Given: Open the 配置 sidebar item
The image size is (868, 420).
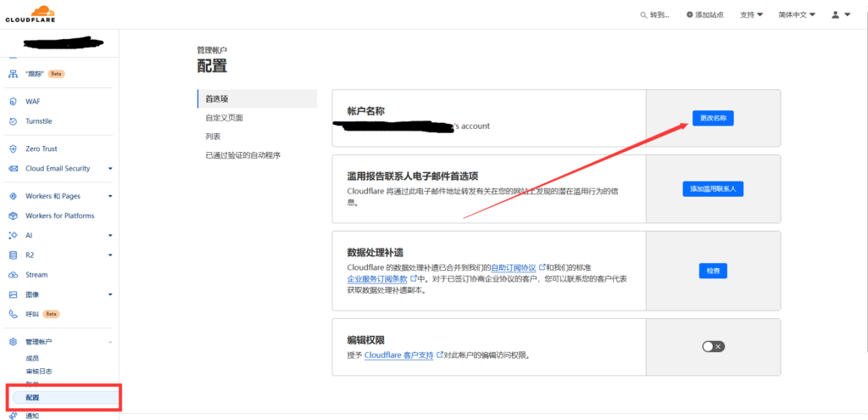Looking at the screenshot, I should click(x=65, y=398).
